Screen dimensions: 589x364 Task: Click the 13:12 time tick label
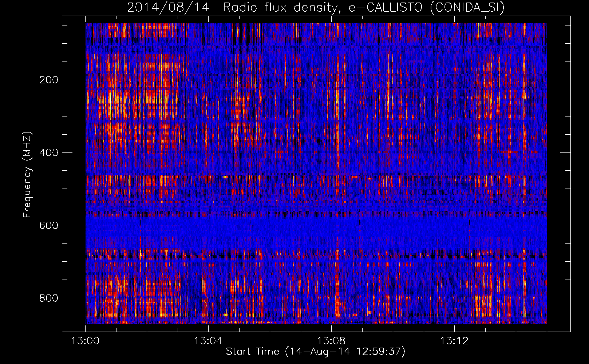coord(454,341)
